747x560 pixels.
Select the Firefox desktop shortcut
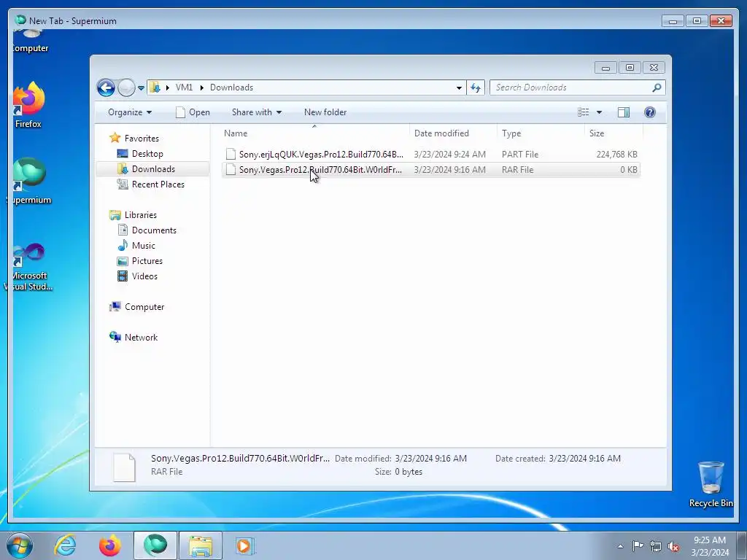[x=28, y=105]
